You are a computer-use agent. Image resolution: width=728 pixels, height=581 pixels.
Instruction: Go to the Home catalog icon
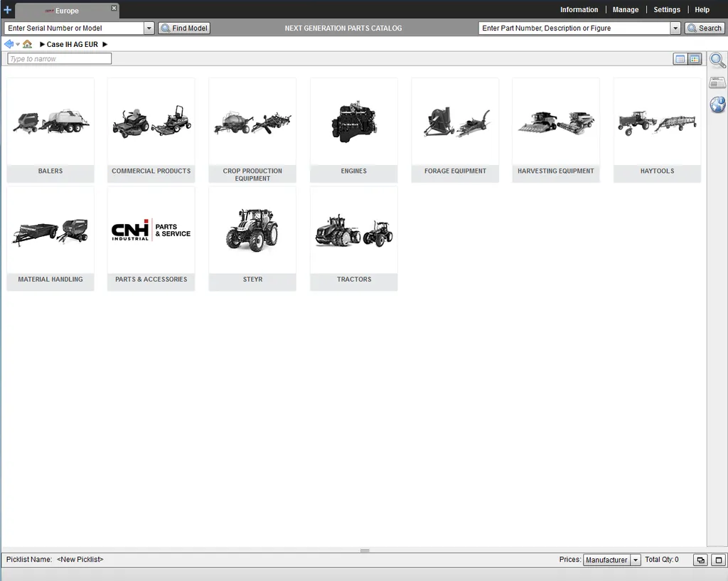pyautogui.click(x=28, y=44)
